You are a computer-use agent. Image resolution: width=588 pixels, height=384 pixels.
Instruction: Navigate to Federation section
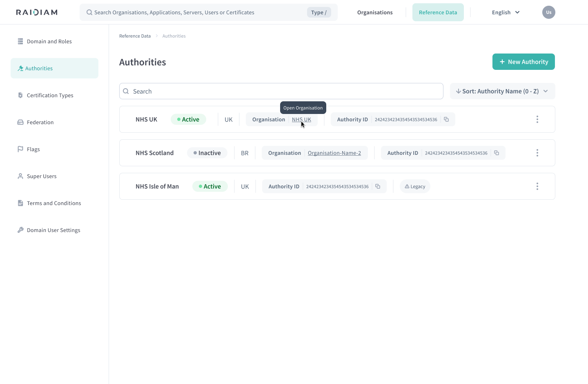tap(40, 122)
